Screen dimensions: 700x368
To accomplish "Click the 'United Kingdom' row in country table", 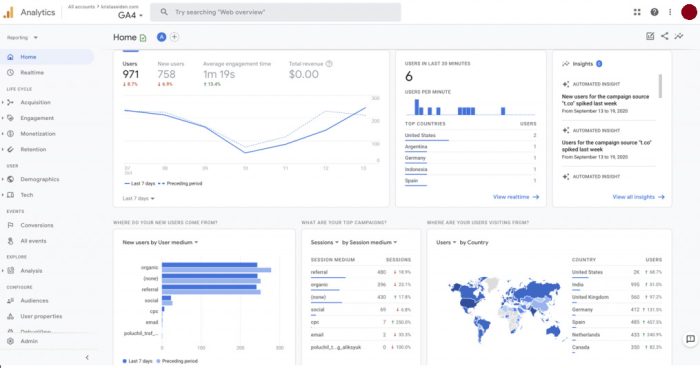I will 617,297.
